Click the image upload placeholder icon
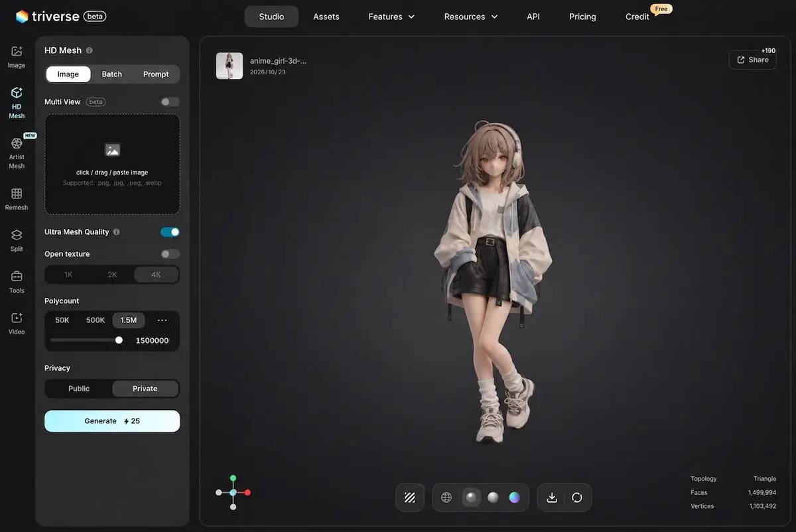Viewport: 796px width, 532px height. tap(113, 150)
